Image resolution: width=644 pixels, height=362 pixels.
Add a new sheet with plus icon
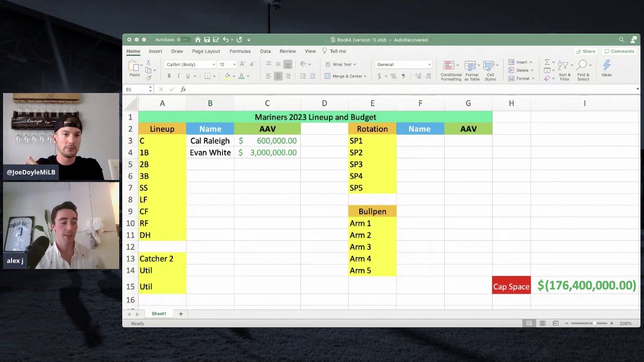(x=181, y=314)
